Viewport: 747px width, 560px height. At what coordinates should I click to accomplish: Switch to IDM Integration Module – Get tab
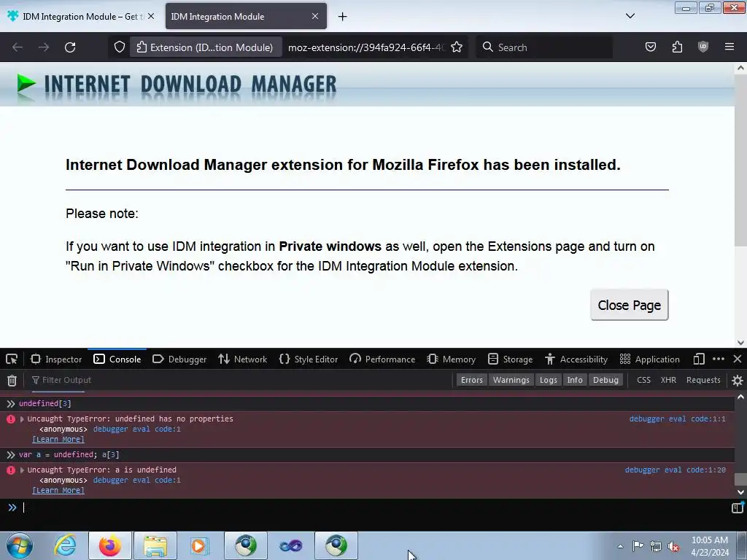tap(81, 16)
